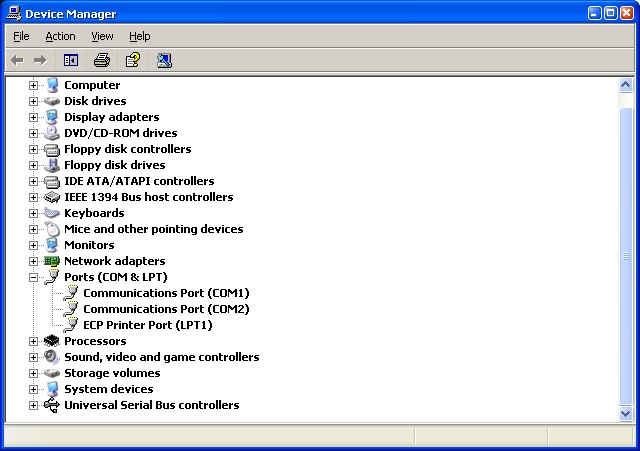The image size is (640, 451).
Task: Click the Sound, video and game icon
Action: click(52, 357)
